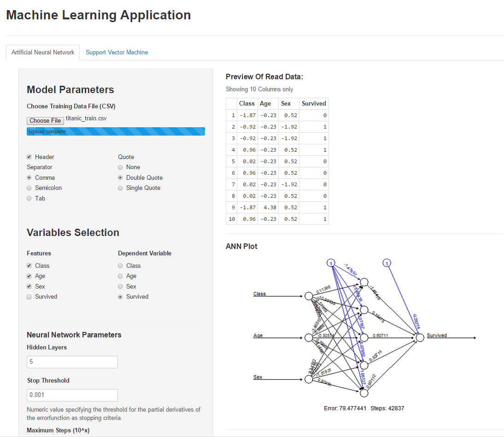Select the Artificial Neural Network tab
The height and width of the screenshot is (437, 504).
43,53
